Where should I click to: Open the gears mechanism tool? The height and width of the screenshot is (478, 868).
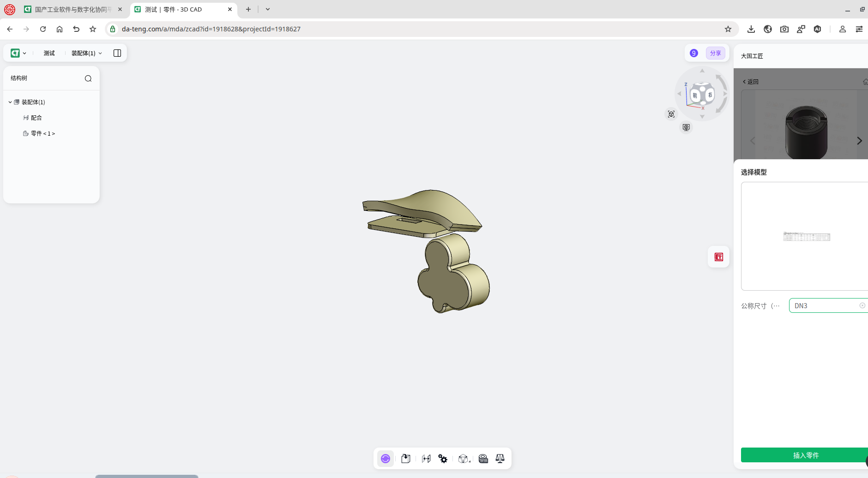[x=443, y=459]
